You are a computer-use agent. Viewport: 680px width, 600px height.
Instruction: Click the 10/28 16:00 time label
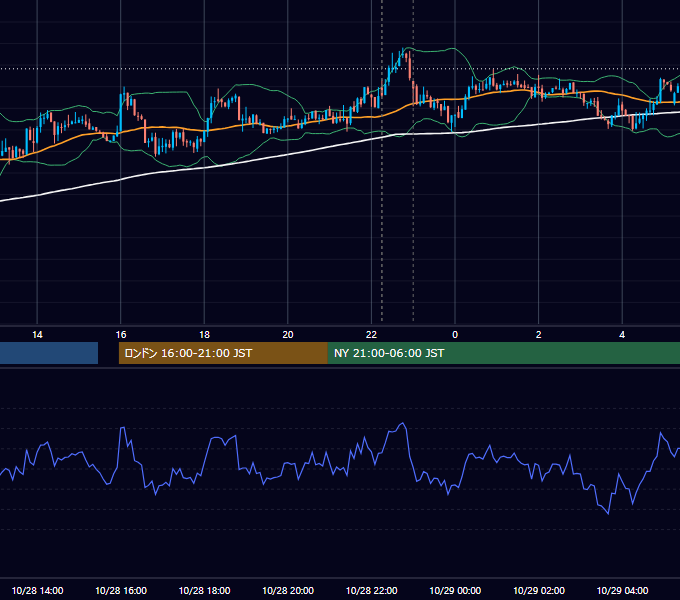click(x=121, y=590)
